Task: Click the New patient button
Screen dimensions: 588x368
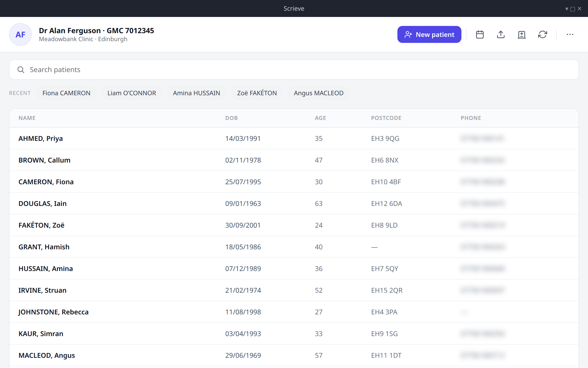Action: click(429, 34)
